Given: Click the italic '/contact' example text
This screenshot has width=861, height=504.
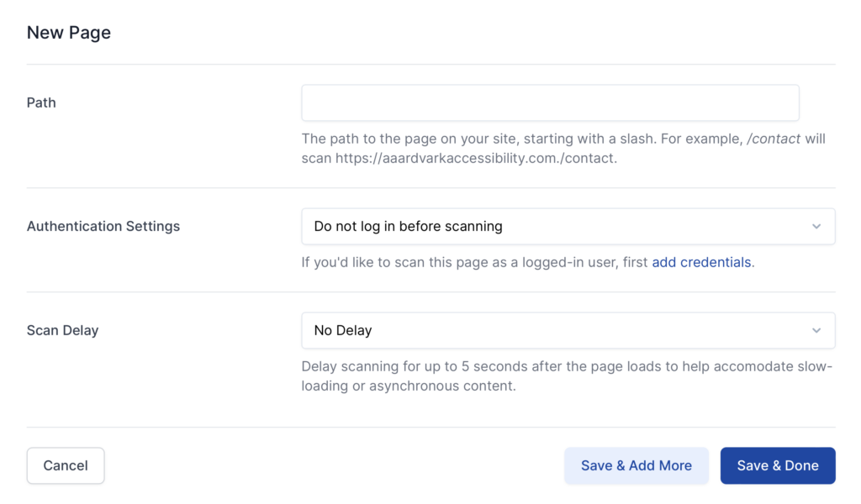Looking at the screenshot, I should (x=774, y=139).
